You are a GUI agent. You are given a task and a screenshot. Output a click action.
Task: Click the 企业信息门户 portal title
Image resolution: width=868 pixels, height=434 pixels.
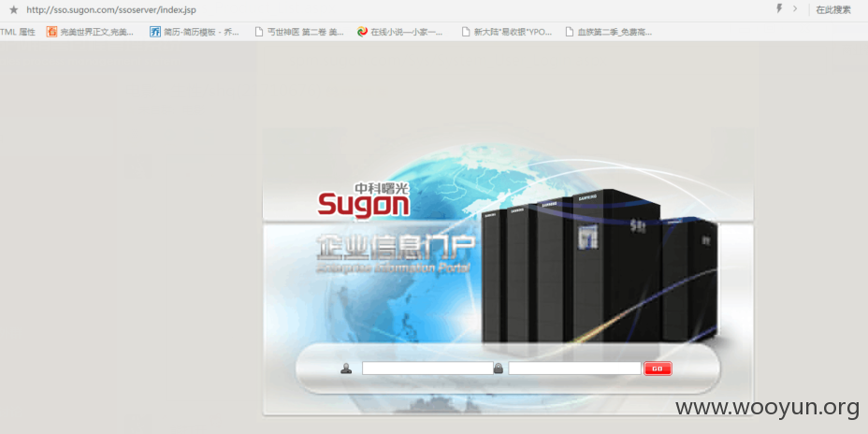tap(396, 248)
